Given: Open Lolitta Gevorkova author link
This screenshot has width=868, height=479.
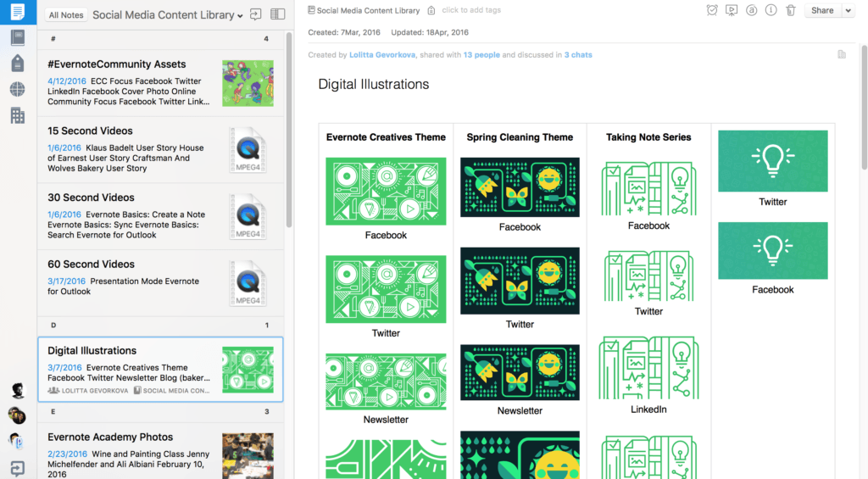Looking at the screenshot, I should point(382,55).
